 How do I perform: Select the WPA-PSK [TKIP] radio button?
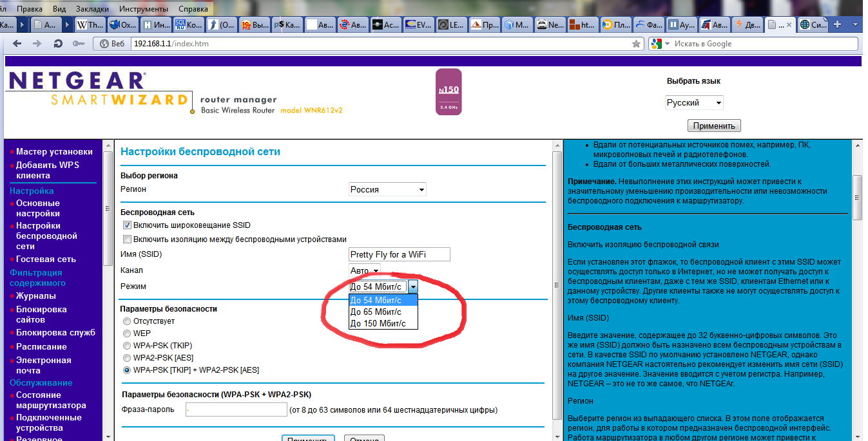pyautogui.click(x=127, y=345)
